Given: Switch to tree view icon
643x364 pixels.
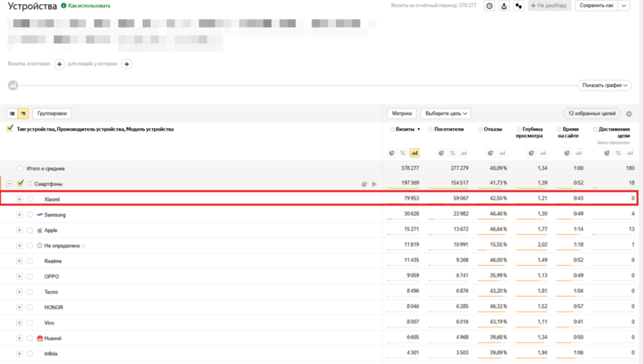Looking at the screenshot, I should click(x=23, y=114).
